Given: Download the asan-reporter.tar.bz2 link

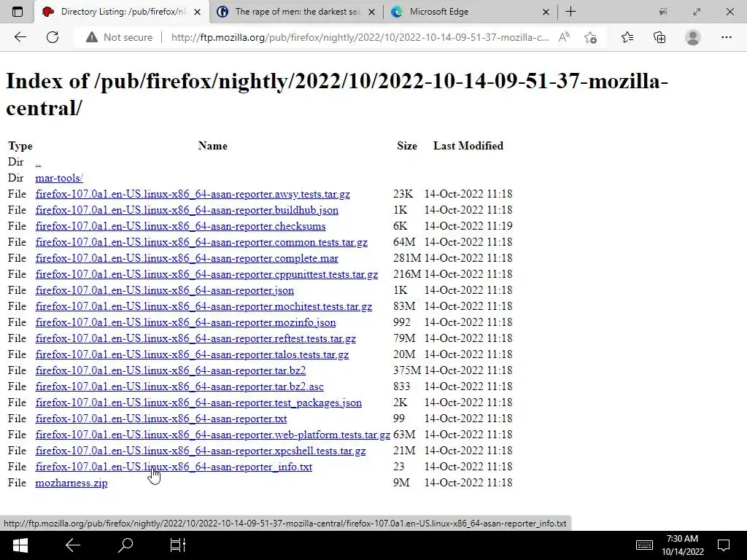Looking at the screenshot, I should [x=171, y=370].
